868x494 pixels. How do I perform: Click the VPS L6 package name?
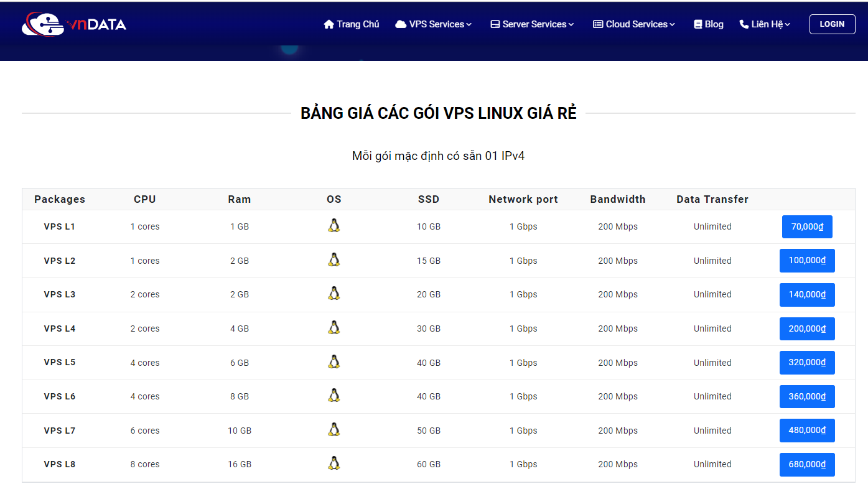coord(60,396)
